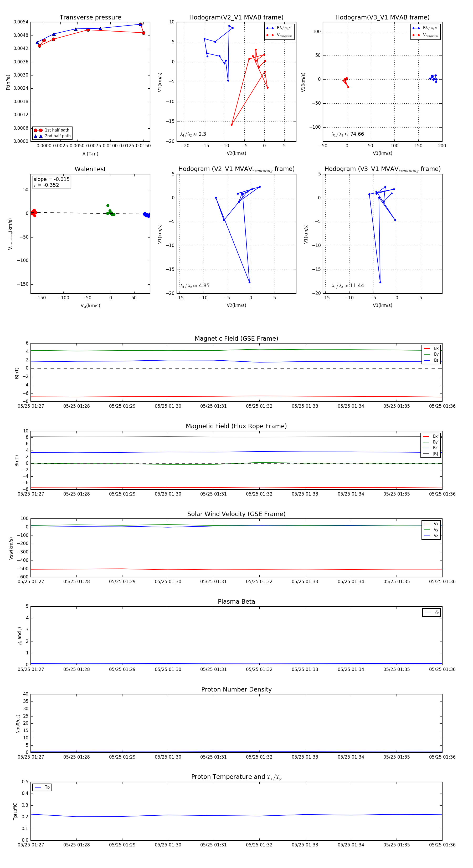Select the Vz legend entry in Solar Wind plot
Viewport: 473px width, 868px height.
431,536
